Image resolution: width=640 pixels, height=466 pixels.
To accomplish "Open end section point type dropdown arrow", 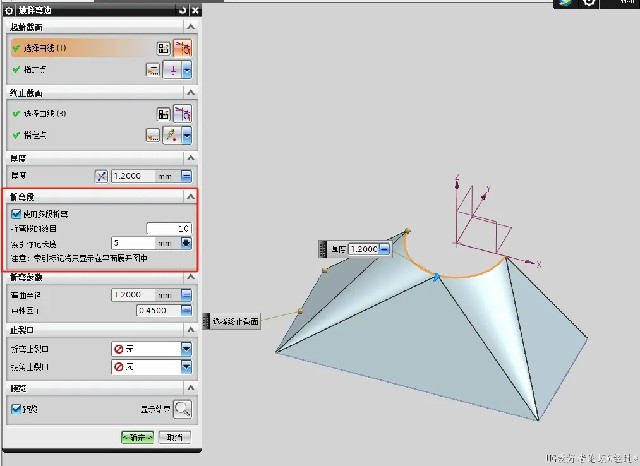I will pos(186,135).
